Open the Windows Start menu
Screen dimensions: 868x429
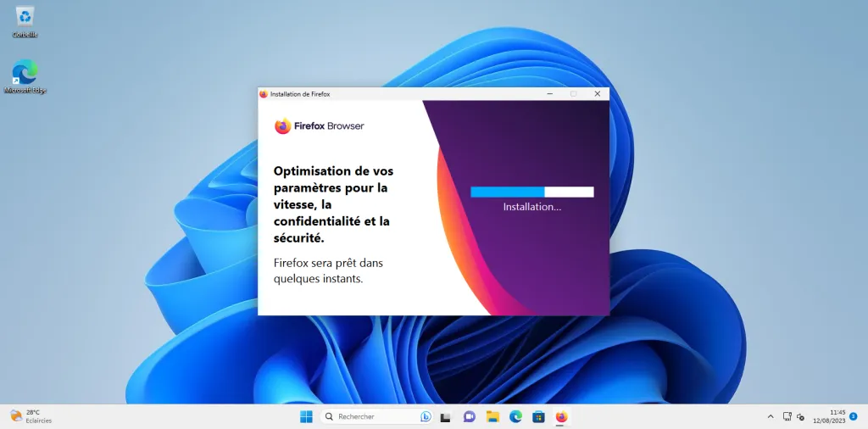coord(306,416)
